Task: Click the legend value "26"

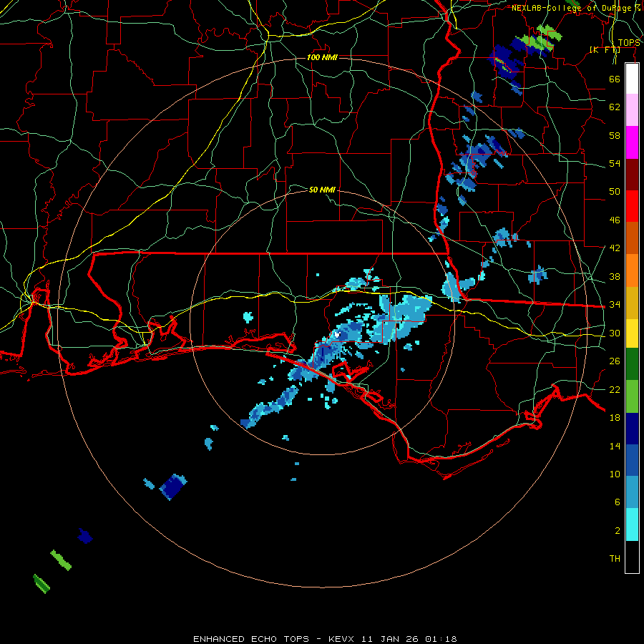Action: [615, 361]
